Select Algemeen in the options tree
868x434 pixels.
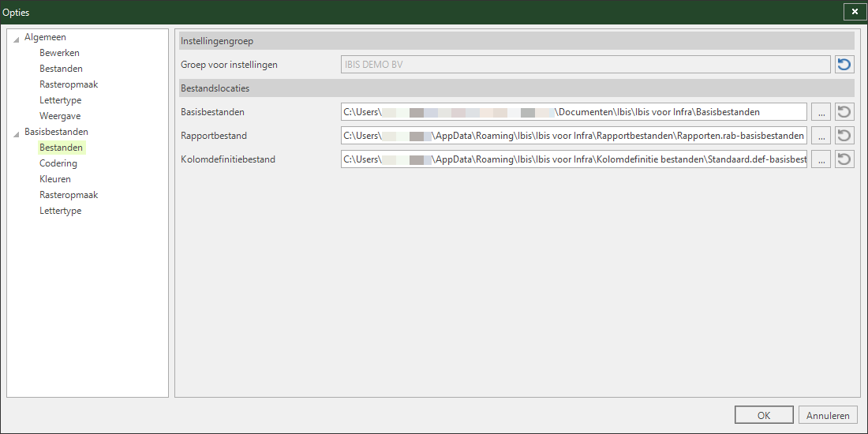coord(46,37)
